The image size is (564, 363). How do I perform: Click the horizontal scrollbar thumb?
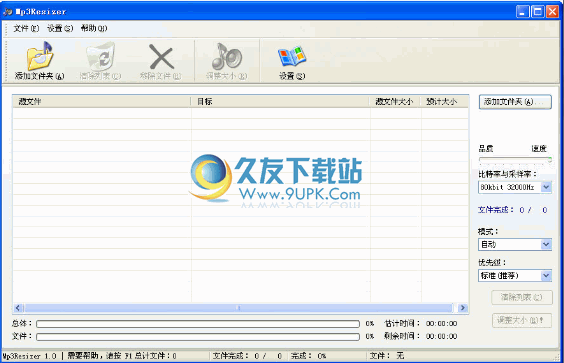(238, 308)
